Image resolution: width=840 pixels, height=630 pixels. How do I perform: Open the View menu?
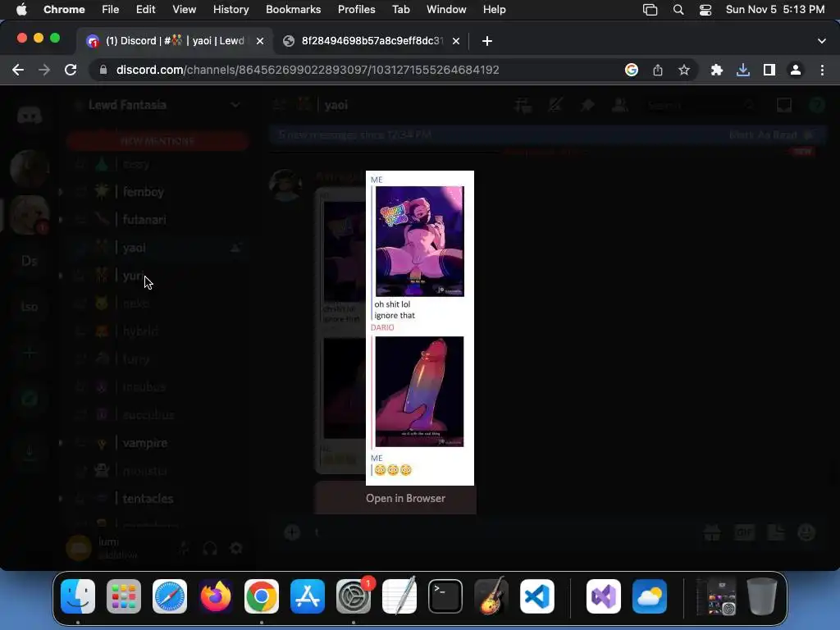pos(185,10)
